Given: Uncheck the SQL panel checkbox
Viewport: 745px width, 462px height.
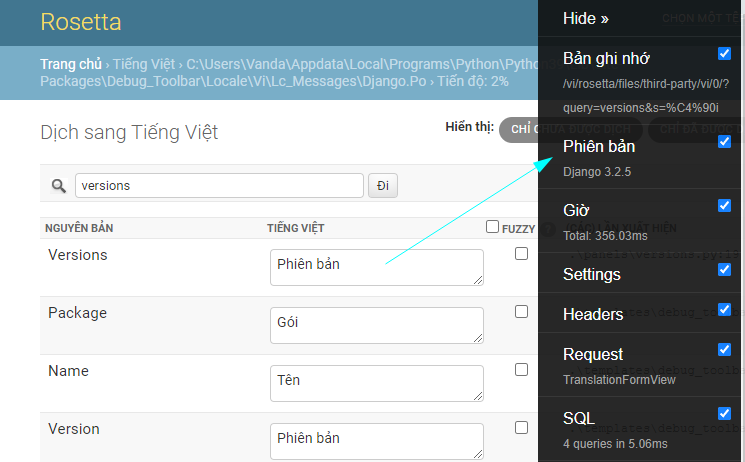Looking at the screenshot, I should pyautogui.click(x=724, y=413).
